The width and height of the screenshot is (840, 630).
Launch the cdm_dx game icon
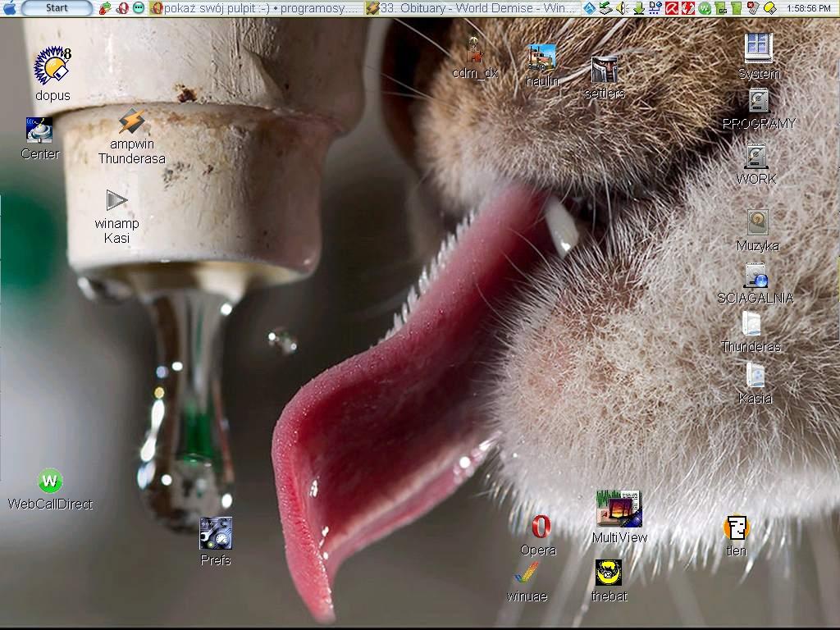coord(475,57)
